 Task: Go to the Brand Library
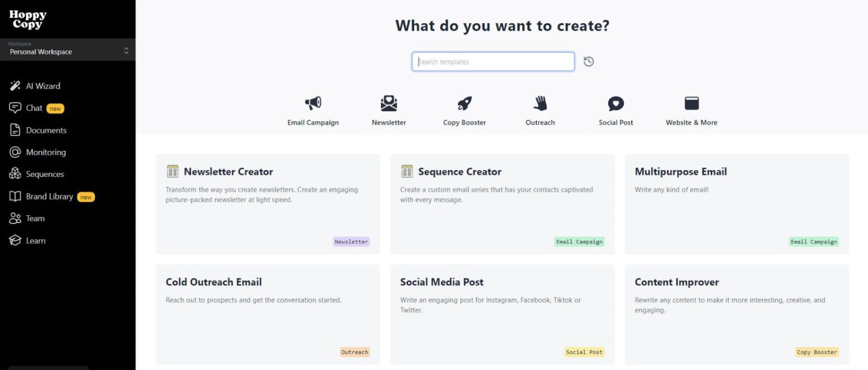coord(49,196)
